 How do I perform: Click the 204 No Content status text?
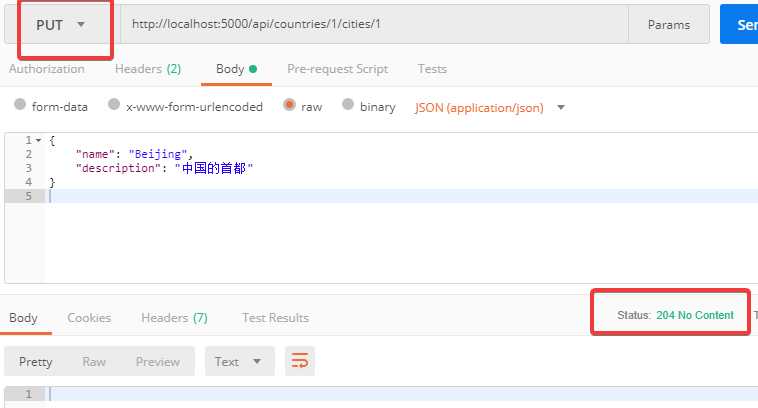tap(695, 315)
